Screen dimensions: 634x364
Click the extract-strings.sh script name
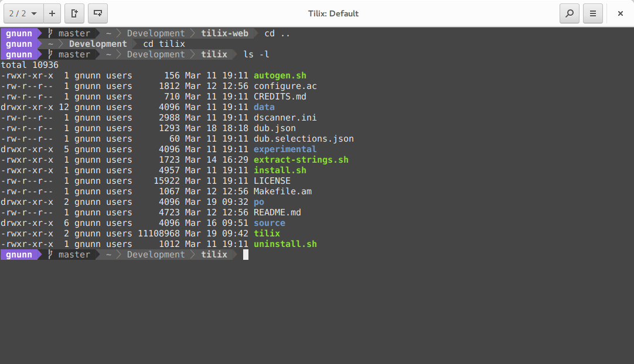point(301,160)
